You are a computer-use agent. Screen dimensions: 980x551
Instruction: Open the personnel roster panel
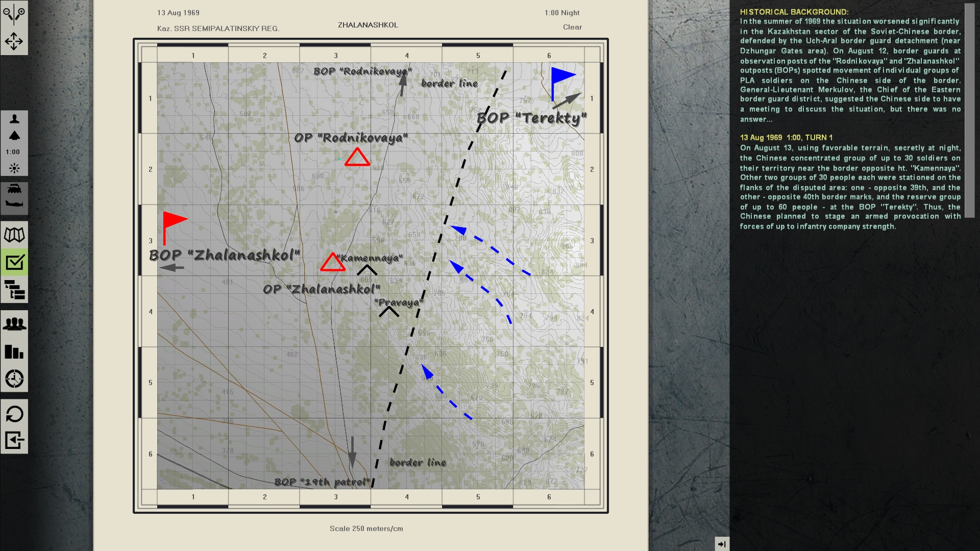(x=14, y=118)
